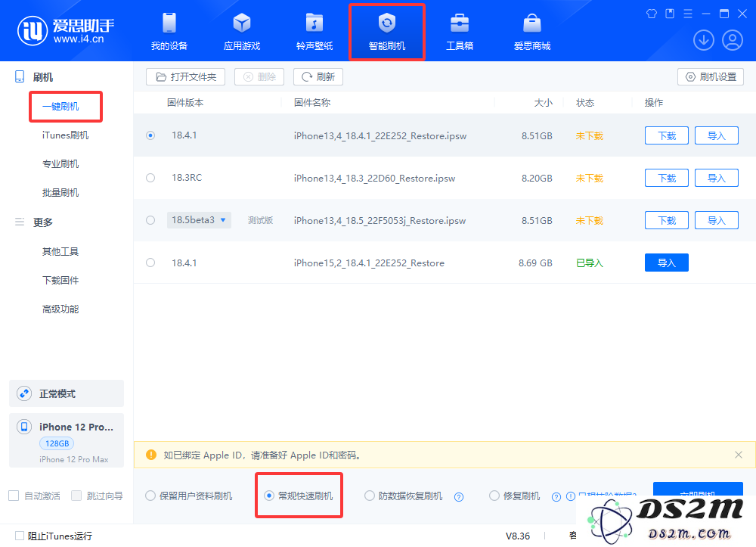Click iPhone15,2_18.4.1_22E252_Restore file name
The height and width of the screenshot is (547, 756).
pyautogui.click(x=370, y=263)
